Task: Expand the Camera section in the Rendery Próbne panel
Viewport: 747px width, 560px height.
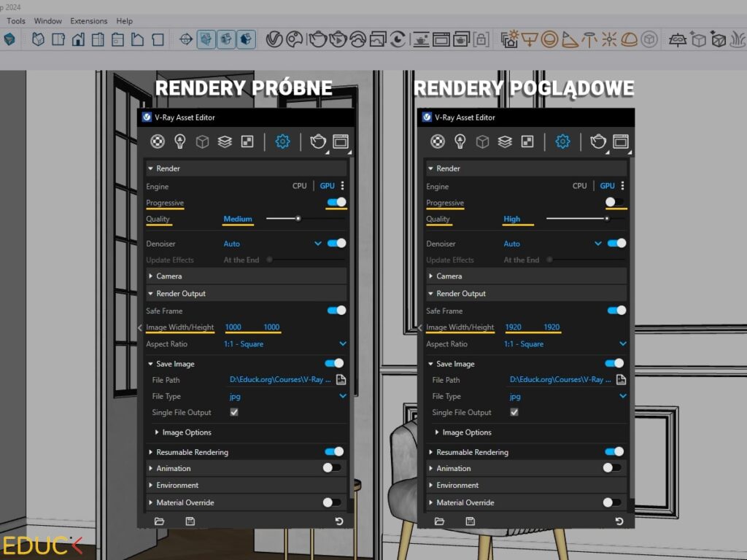Action: point(169,276)
